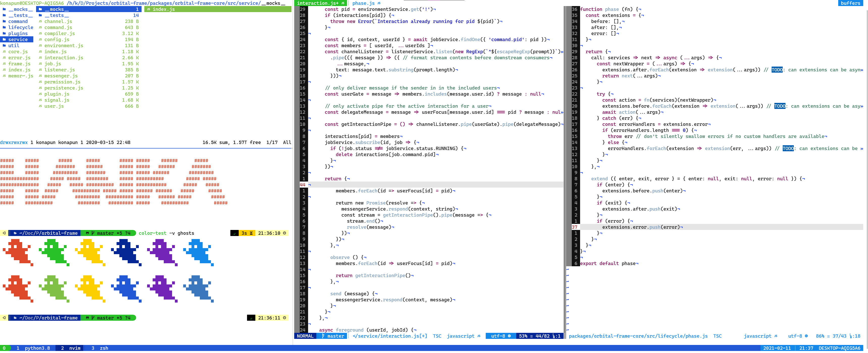Click the JS icon beside channel.js

tap(40, 21)
